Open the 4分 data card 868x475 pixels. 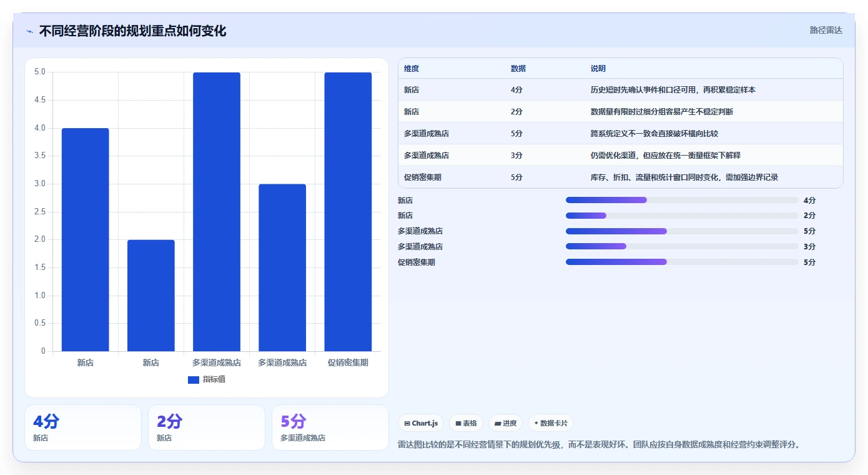click(83, 427)
